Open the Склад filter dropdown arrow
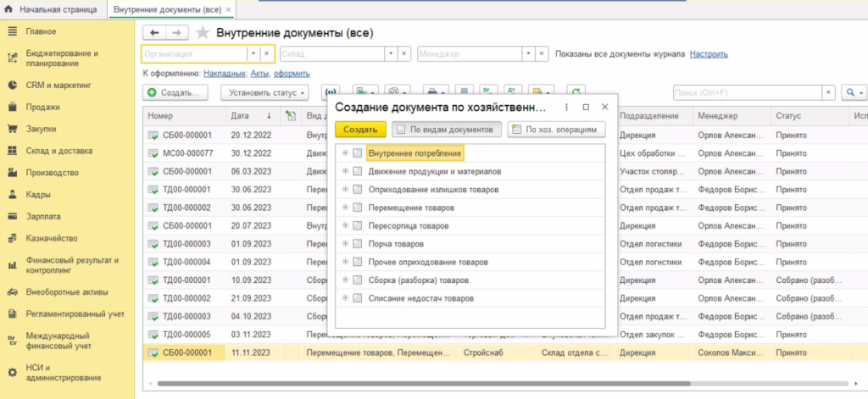This screenshot has height=399, width=868. coord(391,53)
